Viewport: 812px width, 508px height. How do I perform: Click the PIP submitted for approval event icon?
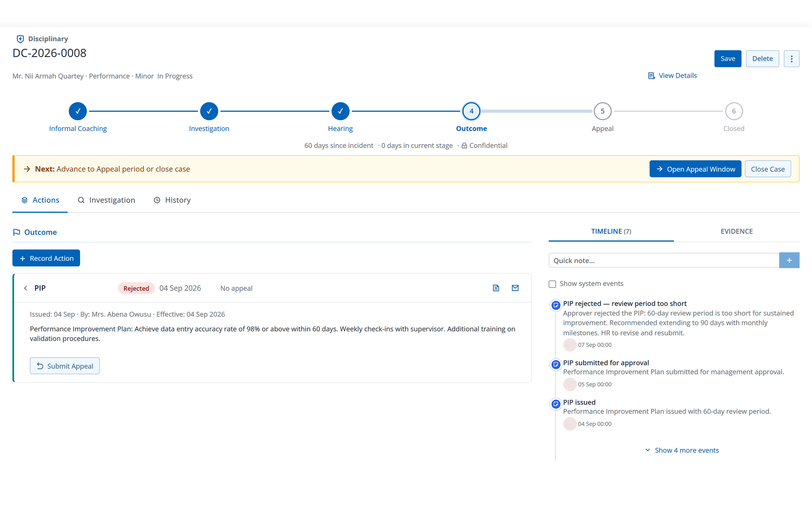[556, 365]
